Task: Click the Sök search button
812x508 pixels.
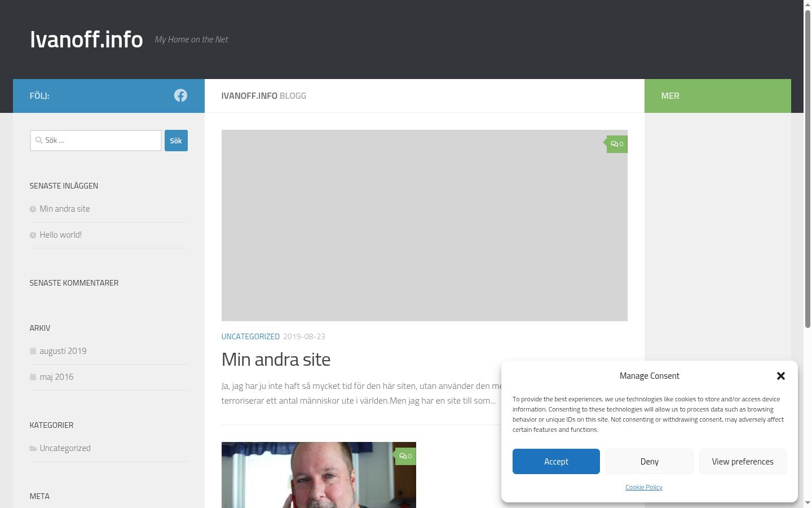Action: [176, 141]
